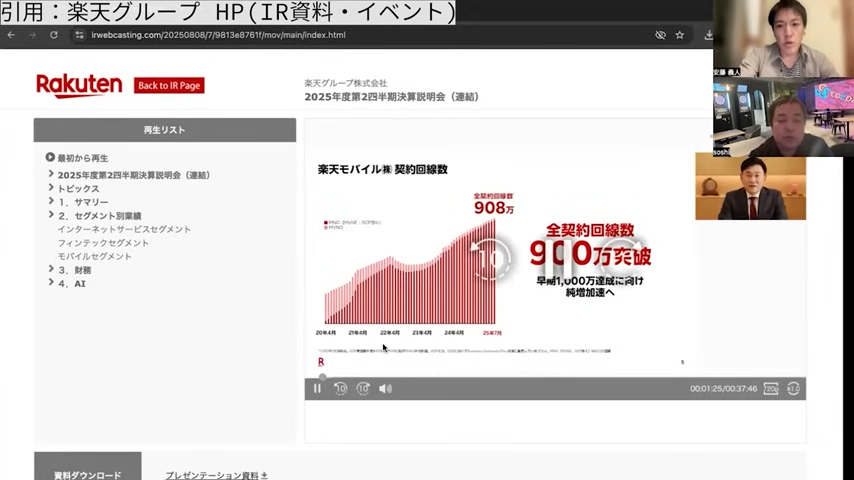The height and width of the screenshot is (480, 854).
Task: Click the speaker video inset thumbnail
Action: pyautogui.click(x=751, y=186)
